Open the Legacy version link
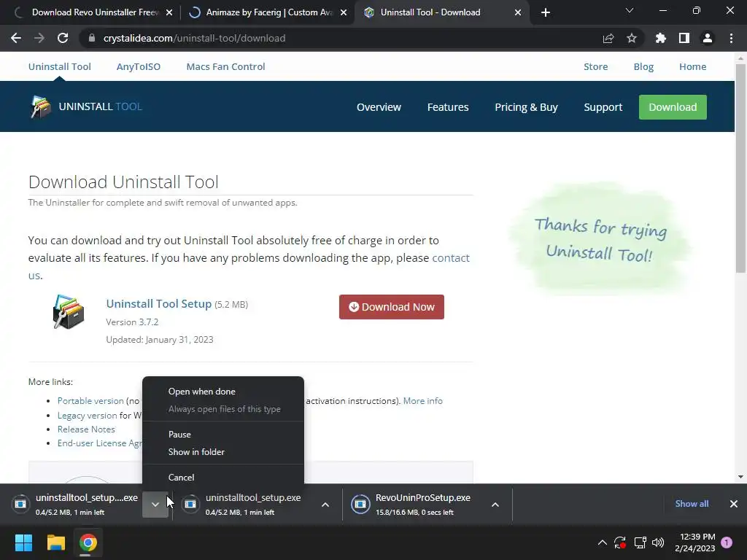747x560 pixels. click(88, 415)
